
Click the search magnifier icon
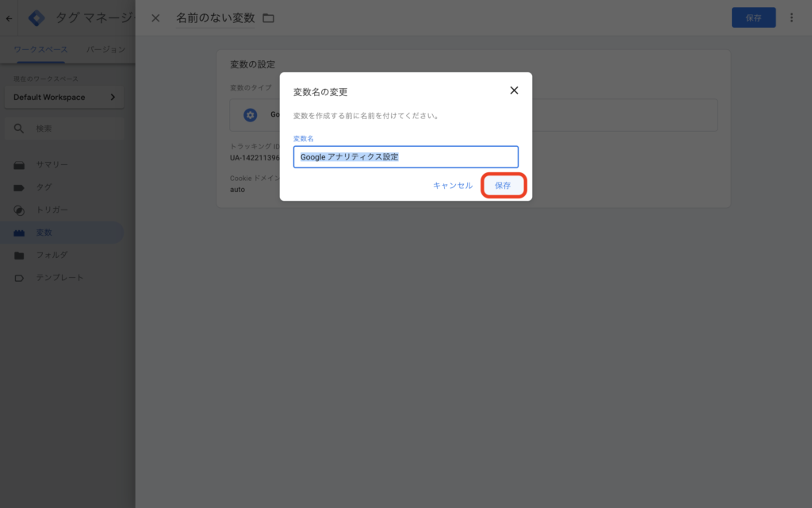click(x=19, y=129)
